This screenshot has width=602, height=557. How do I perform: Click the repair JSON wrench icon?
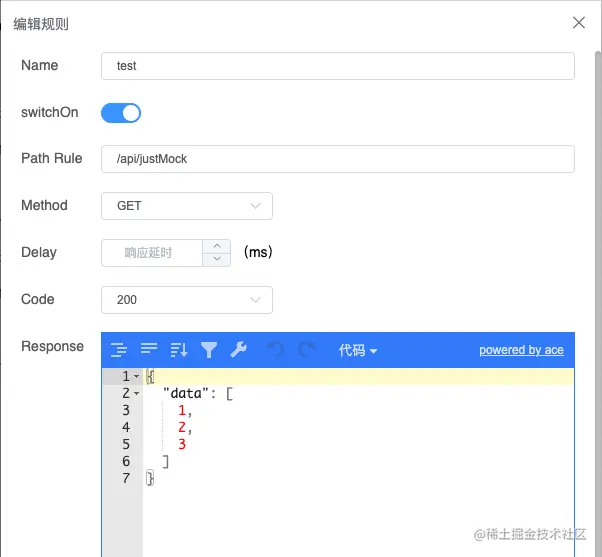(238, 350)
